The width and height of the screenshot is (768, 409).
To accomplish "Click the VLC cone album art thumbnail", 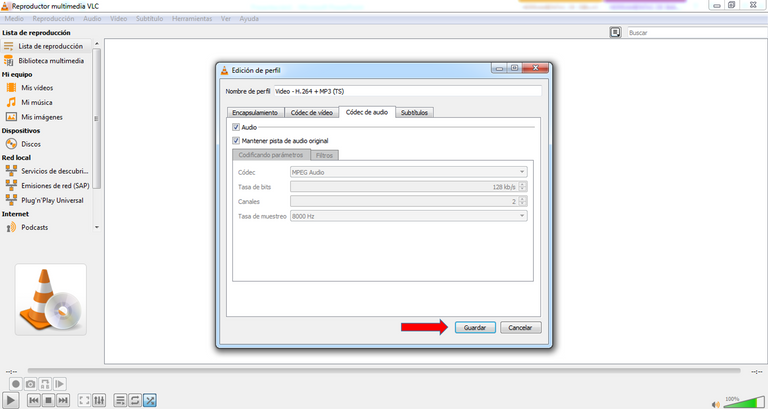I will (x=51, y=300).
